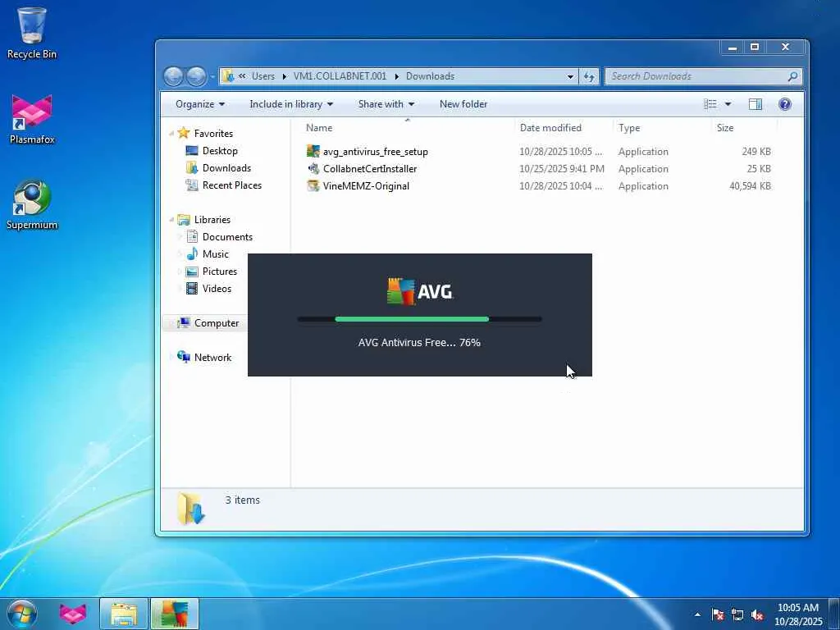Collapse the Favorites tree group
Image resolution: width=840 pixels, height=630 pixels.
[x=171, y=134]
